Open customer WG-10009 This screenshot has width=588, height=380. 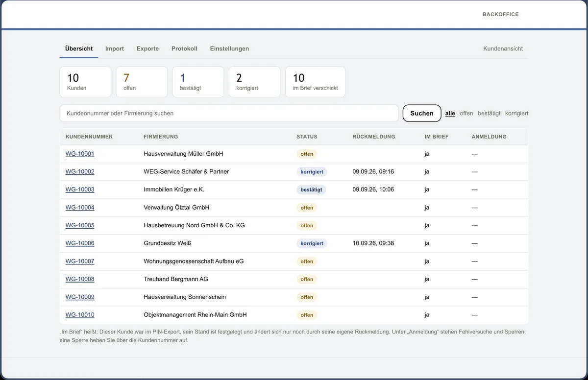point(80,297)
